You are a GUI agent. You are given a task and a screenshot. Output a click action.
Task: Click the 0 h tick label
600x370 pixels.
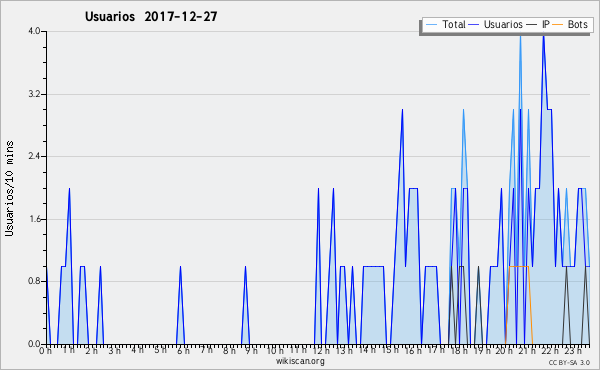[x=45, y=350]
